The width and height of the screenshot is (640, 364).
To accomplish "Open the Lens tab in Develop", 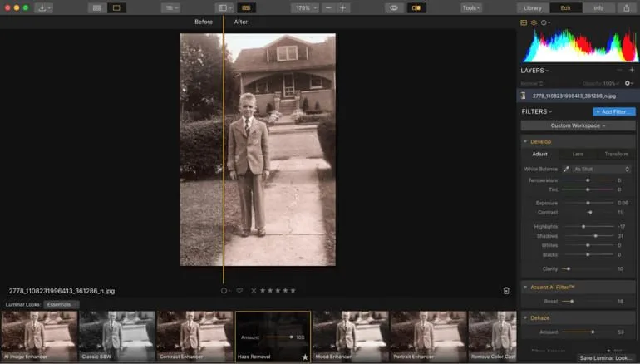I will [x=578, y=154].
